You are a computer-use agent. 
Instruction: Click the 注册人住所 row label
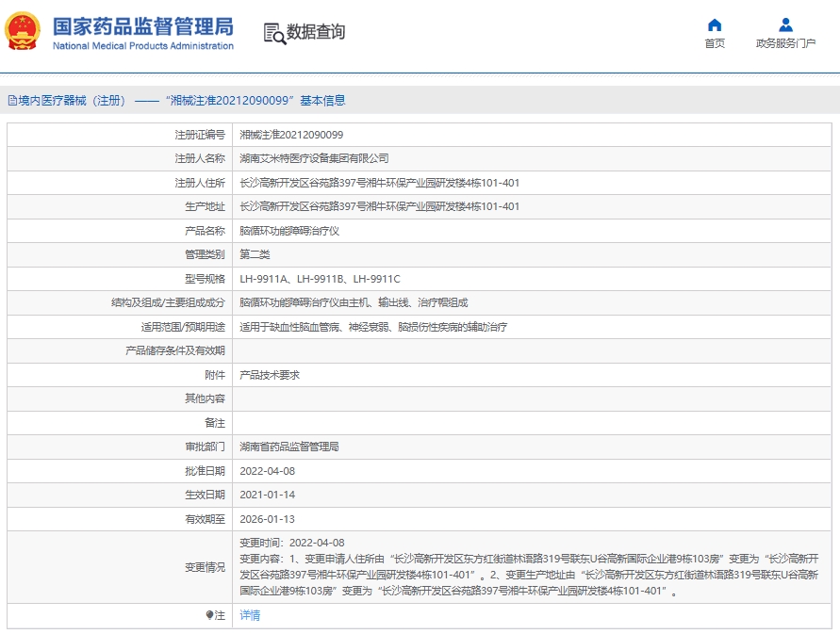click(x=200, y=183)
